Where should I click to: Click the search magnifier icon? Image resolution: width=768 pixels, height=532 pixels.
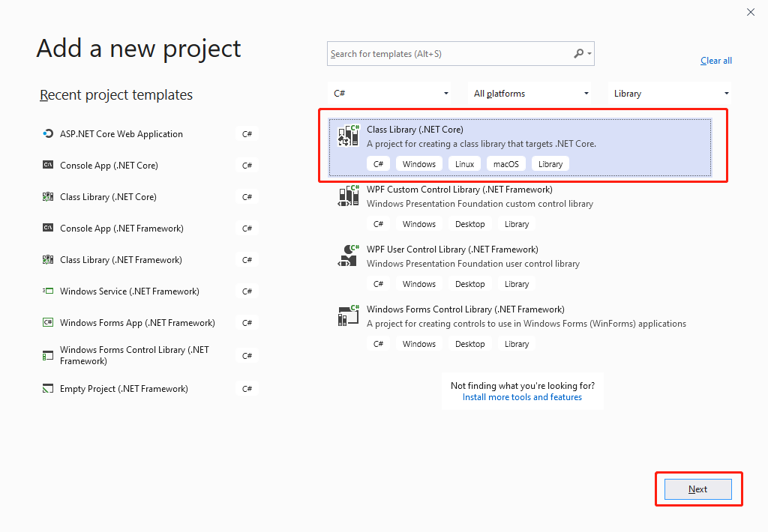click(x=579, y=53)
